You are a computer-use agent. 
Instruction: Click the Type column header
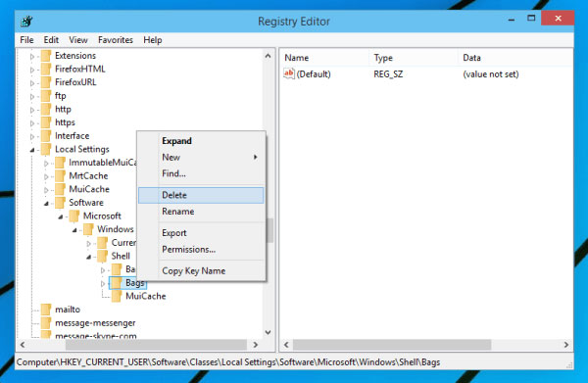414,58
